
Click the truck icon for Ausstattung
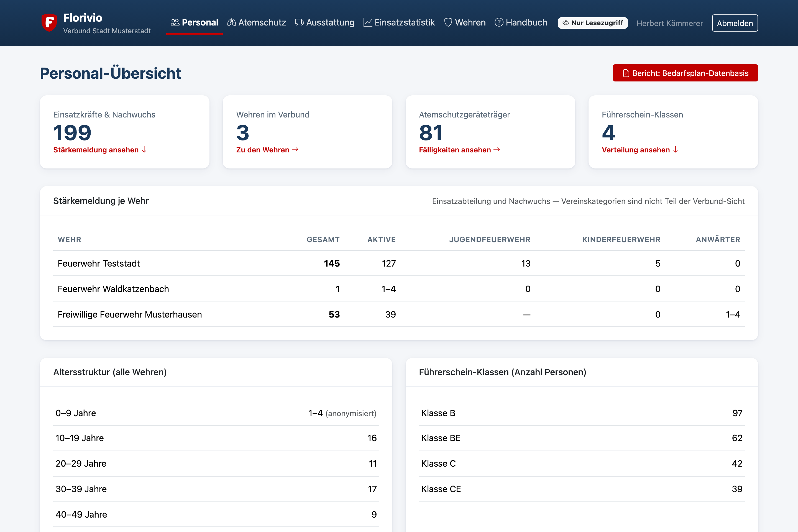pyautogui.click(x=299, y=22)
